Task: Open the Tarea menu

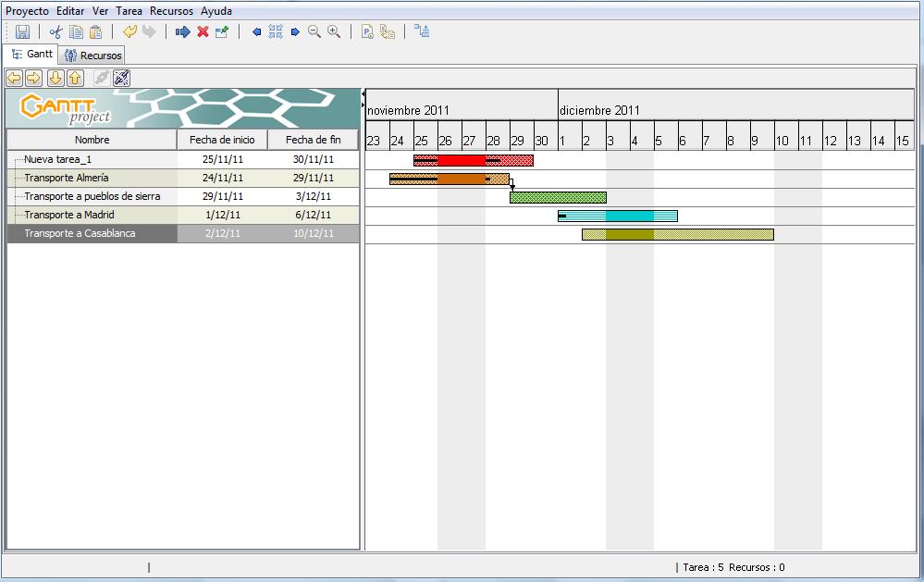Action: click(129, 11)
